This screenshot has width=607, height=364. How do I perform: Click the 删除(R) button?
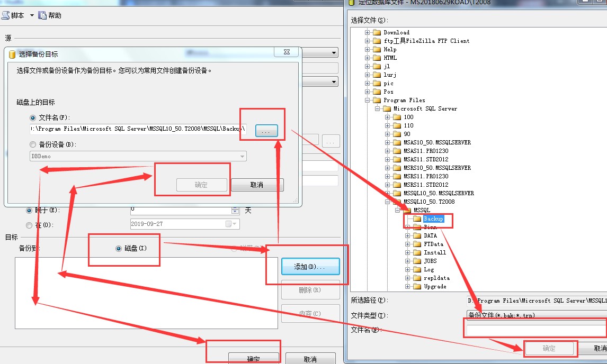310,290
